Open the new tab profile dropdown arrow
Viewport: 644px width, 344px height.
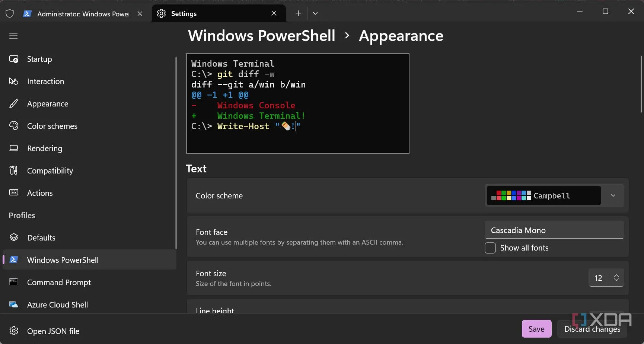pos(315,13)
